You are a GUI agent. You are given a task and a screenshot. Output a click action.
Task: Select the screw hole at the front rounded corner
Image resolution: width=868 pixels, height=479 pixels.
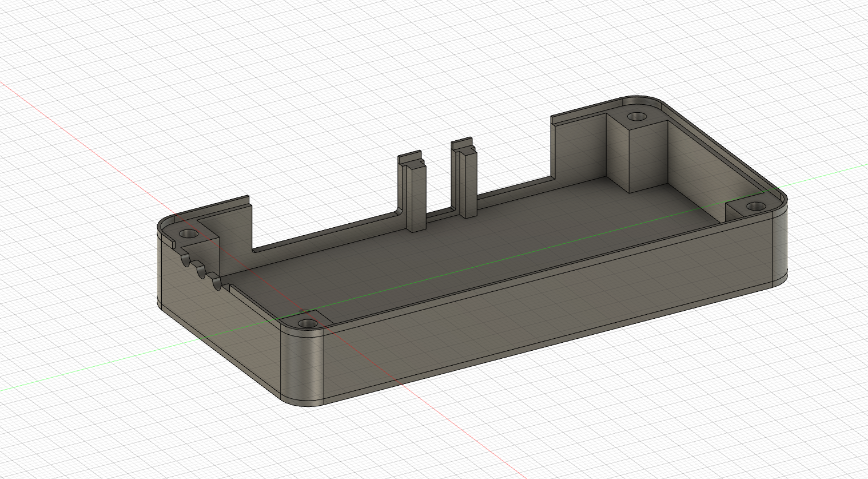pyautogui.click(x=308, y=324)
